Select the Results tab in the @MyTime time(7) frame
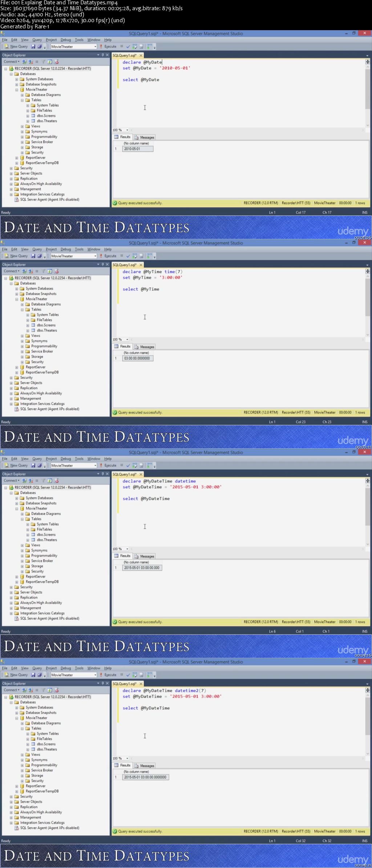372x868 pixels. tap(122, 347)
